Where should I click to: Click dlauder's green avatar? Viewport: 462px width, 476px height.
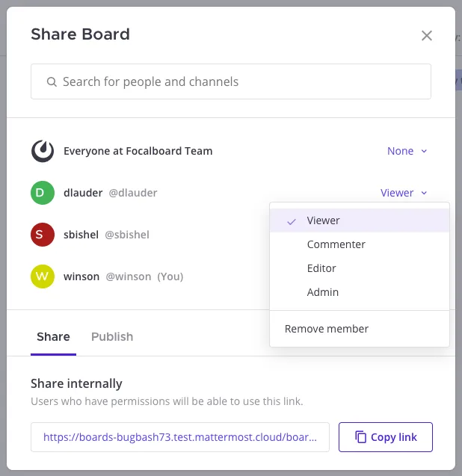pos(43,193)
